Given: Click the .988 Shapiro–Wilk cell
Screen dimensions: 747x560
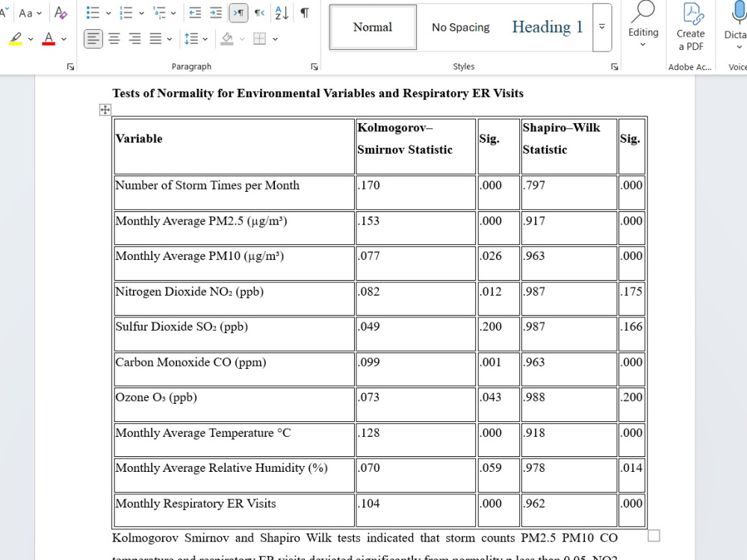Looking at the screenshot, I should [x=569, y=404].
